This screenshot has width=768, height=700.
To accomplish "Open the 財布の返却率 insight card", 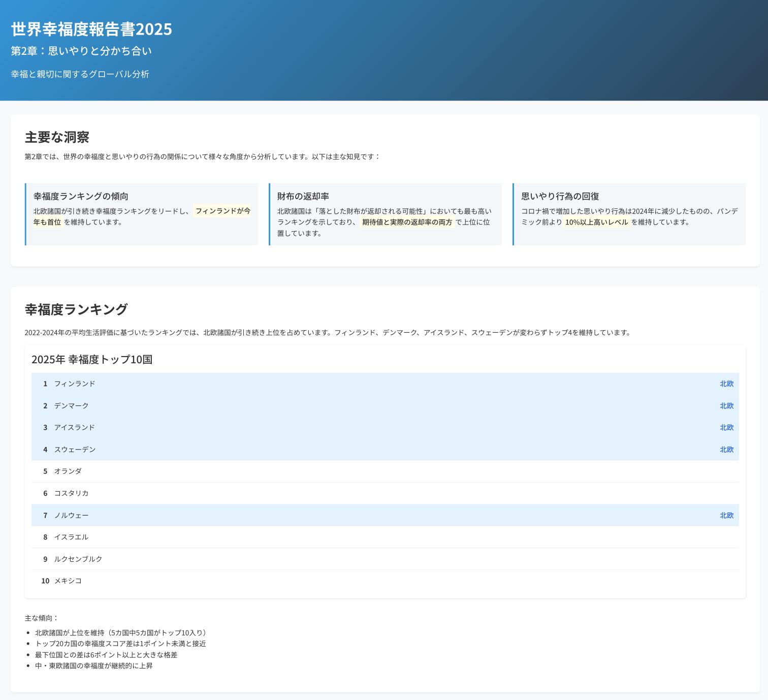I will point(385,214).
